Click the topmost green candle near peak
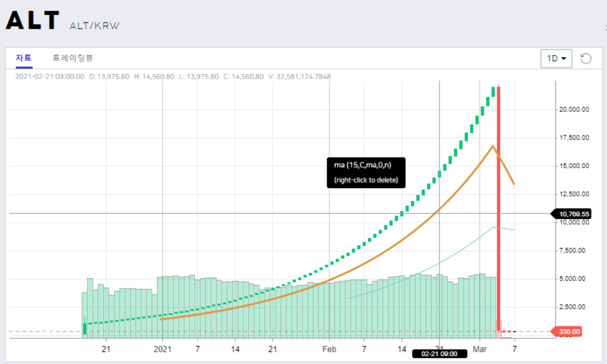Viewport: 607px width, 364px height. [x=493, y=91]
